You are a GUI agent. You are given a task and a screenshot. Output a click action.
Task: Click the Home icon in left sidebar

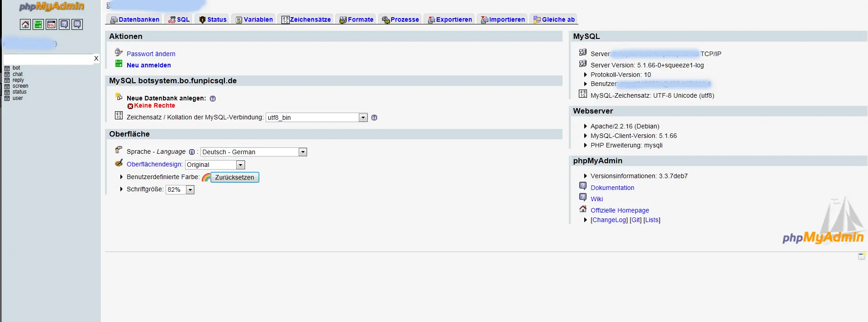pyautogui.click(x=25, y=24)
